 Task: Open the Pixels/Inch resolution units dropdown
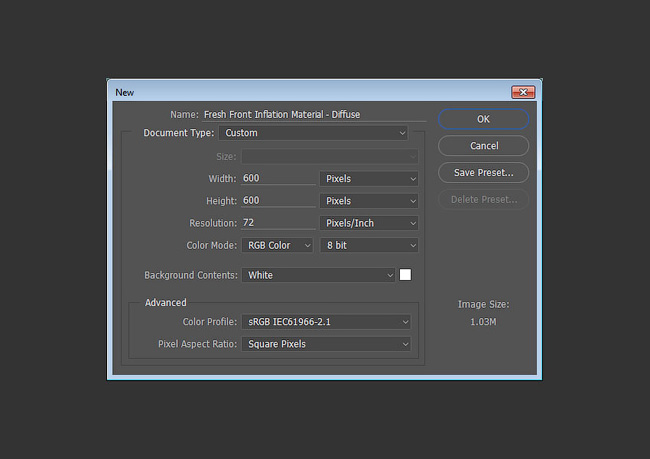tap(369, 223)
